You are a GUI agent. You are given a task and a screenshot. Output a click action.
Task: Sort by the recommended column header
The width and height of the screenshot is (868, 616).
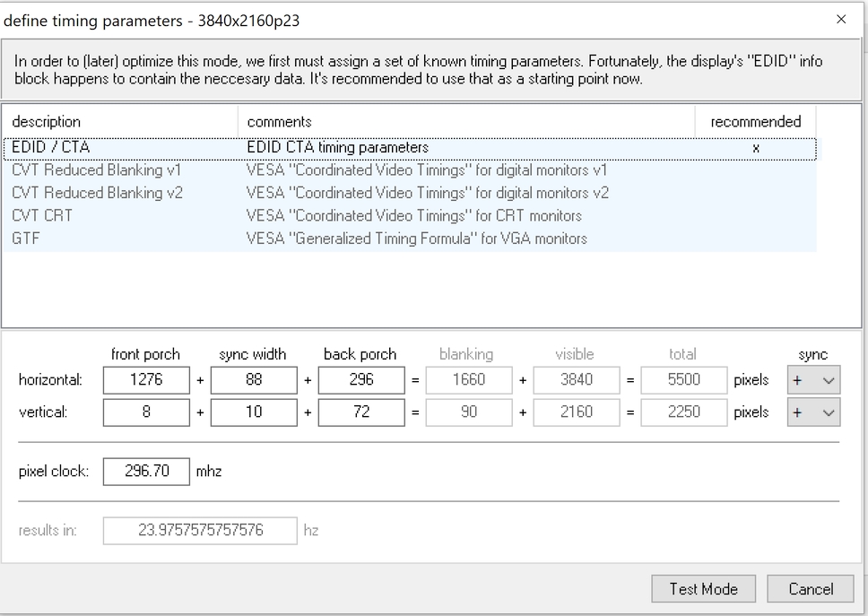point(755,122)
